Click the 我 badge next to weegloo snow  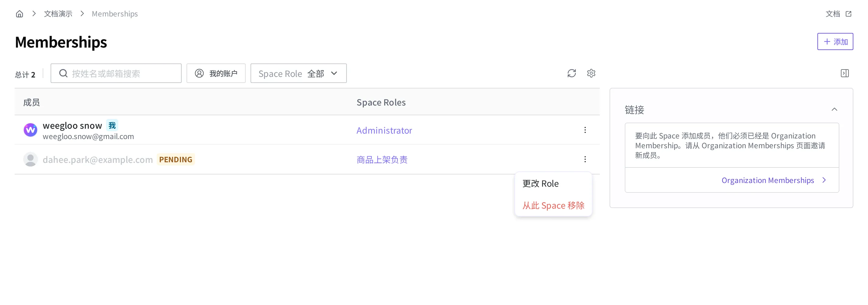[112, 125]
